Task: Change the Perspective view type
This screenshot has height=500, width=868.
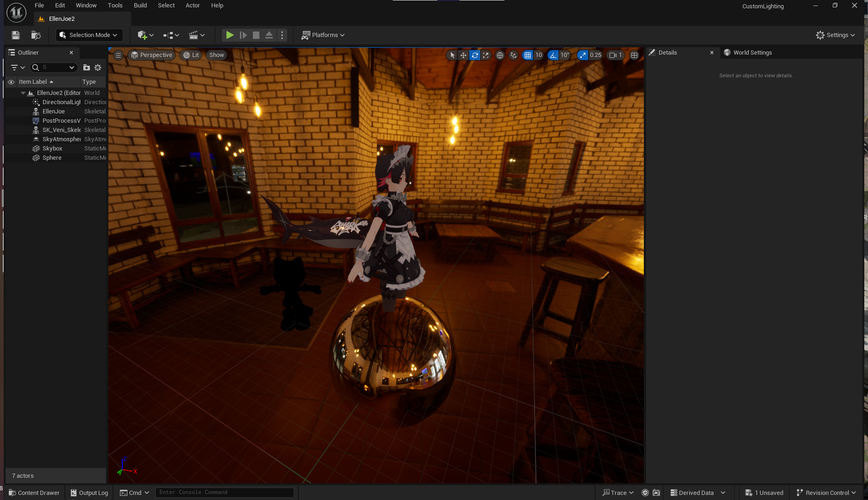Action: pyautogui.click(x=151, y=55)
